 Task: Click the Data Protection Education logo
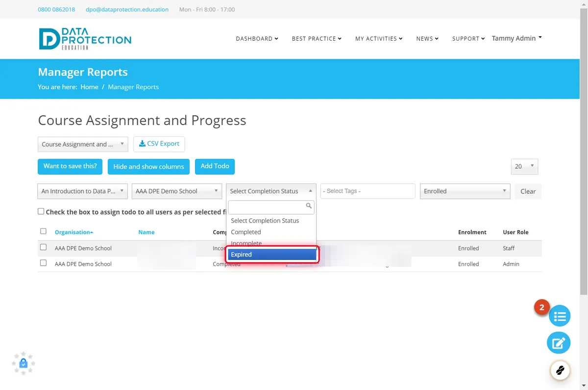(85, 39)
